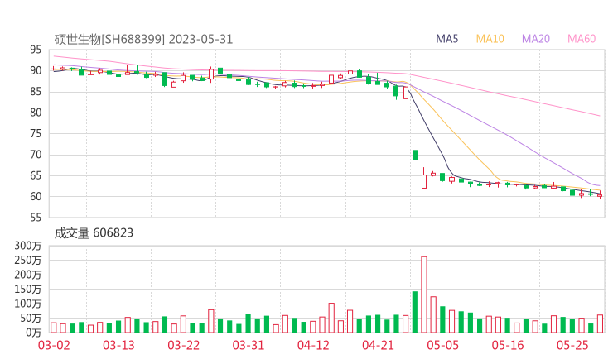Click the 300万 volume axis label

[x=28, y=246]
